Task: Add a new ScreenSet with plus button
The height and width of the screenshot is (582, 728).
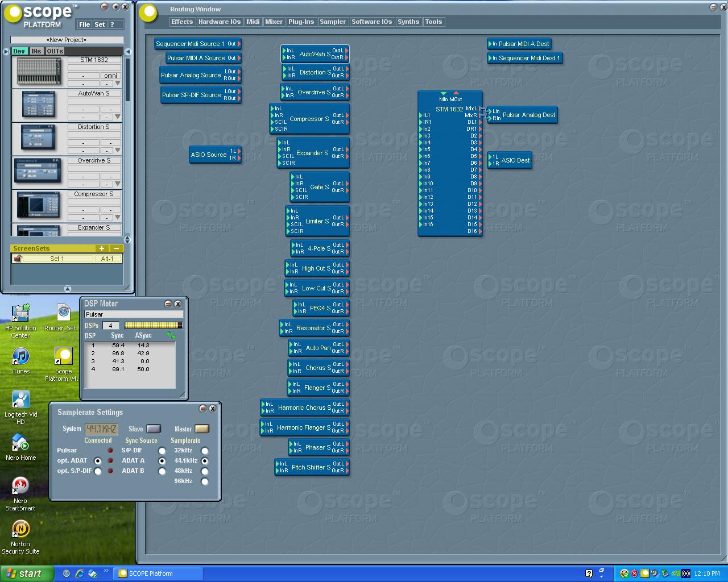Action: pyautogui.click(x=102, y=248)
